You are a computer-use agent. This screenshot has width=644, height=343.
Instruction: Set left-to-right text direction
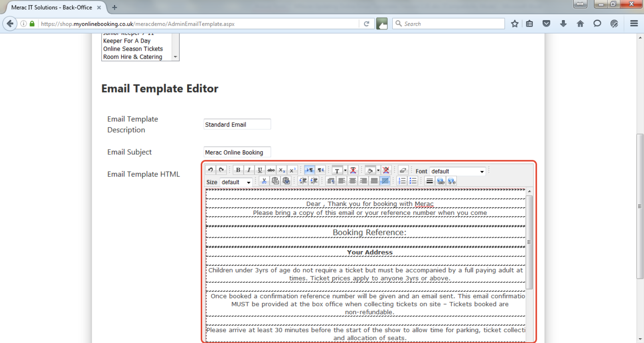tap(310, 170)
